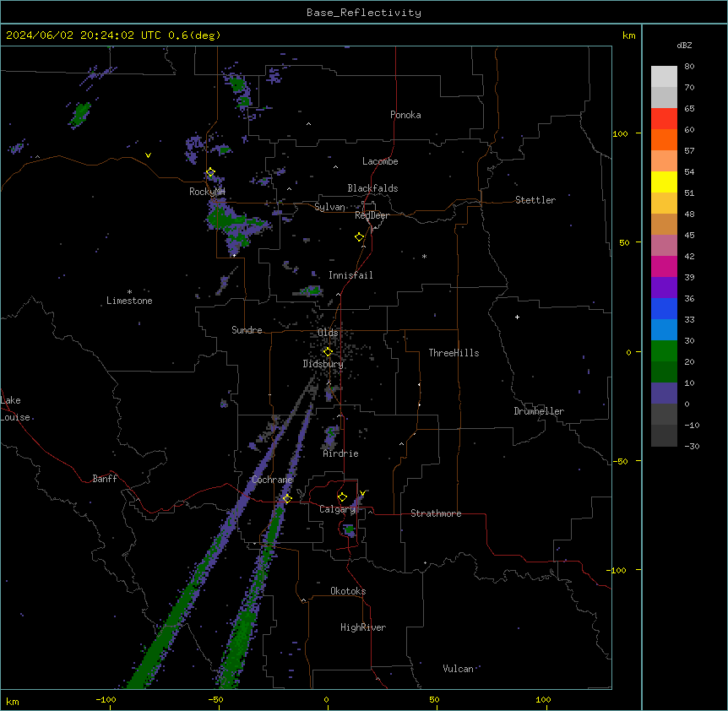Choose the 39 to 36 purple legend swatch
Screen dimensions: 728x711
664,287
